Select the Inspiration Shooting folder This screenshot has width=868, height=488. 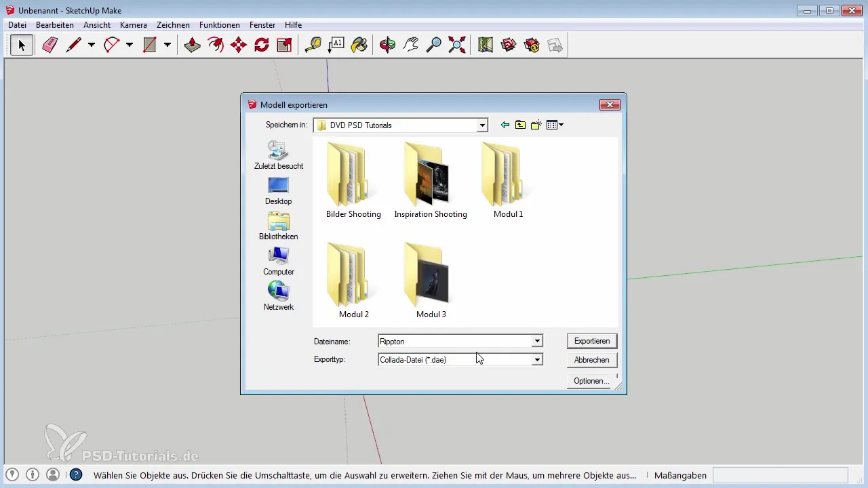[x=431, y=180]
